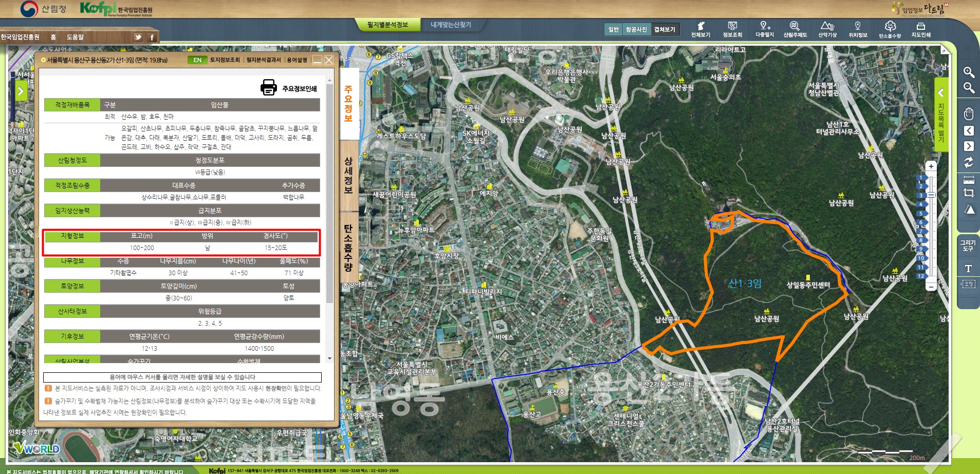Viewport: 980px width, 474px height.
Task: Open the 도움말 help menu
Action: (75, 37)
